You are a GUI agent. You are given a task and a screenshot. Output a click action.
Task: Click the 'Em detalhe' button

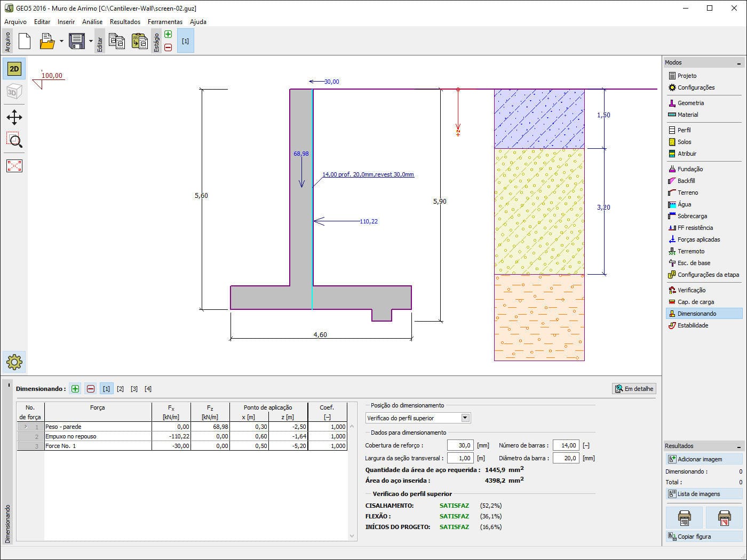coord(634,389)
